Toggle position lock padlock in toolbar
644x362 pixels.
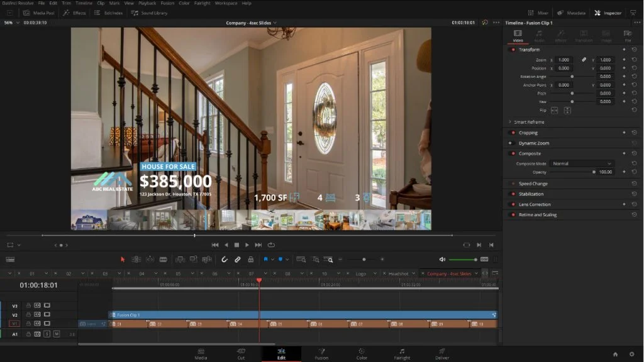[250, 260]
